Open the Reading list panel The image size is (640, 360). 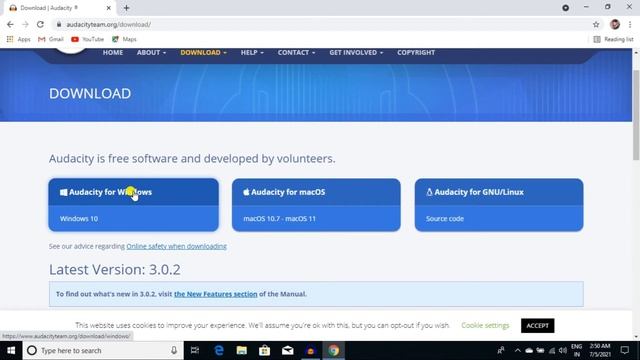(613, 39)
